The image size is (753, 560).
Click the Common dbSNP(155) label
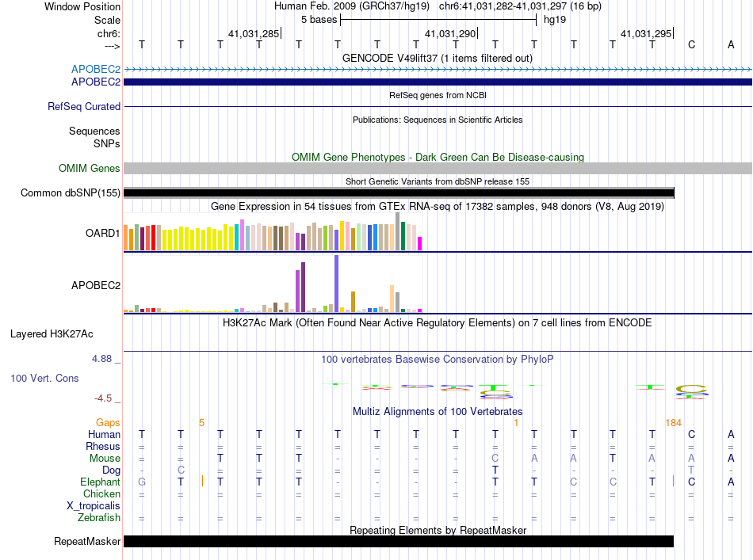[x=70, y=193]
